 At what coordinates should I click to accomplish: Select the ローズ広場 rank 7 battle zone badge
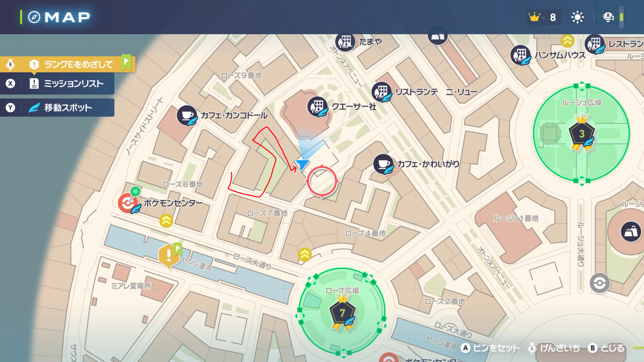(x=342, y=312)
